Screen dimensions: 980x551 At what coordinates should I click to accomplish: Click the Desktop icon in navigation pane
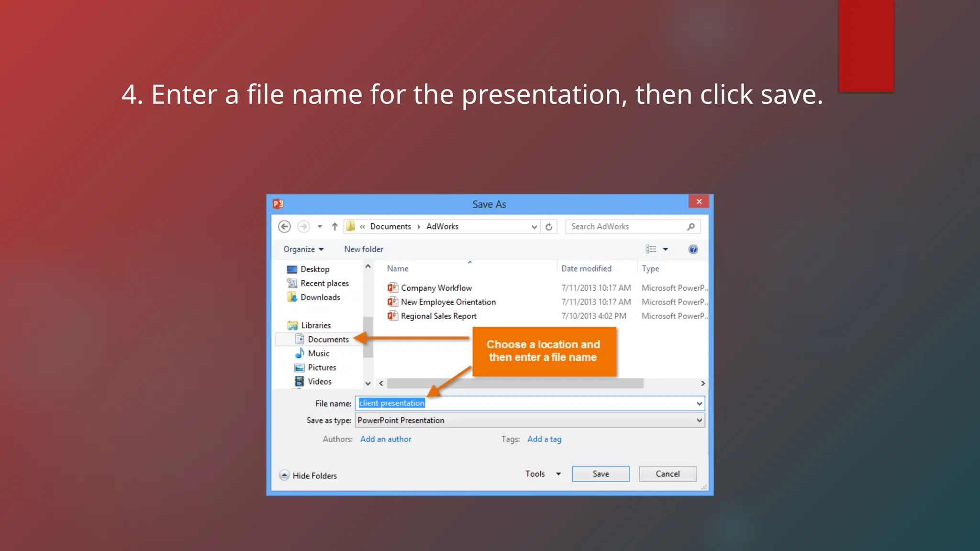pyautogui.click(x=292, y=269)
